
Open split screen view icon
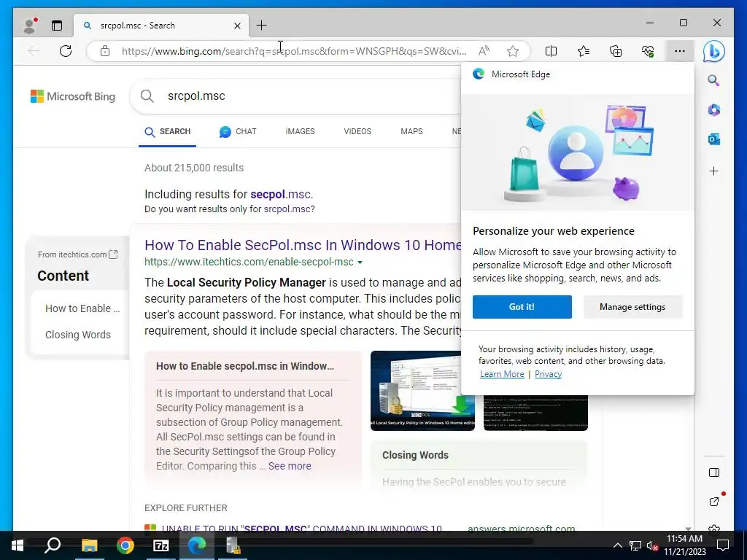(551, 51)
